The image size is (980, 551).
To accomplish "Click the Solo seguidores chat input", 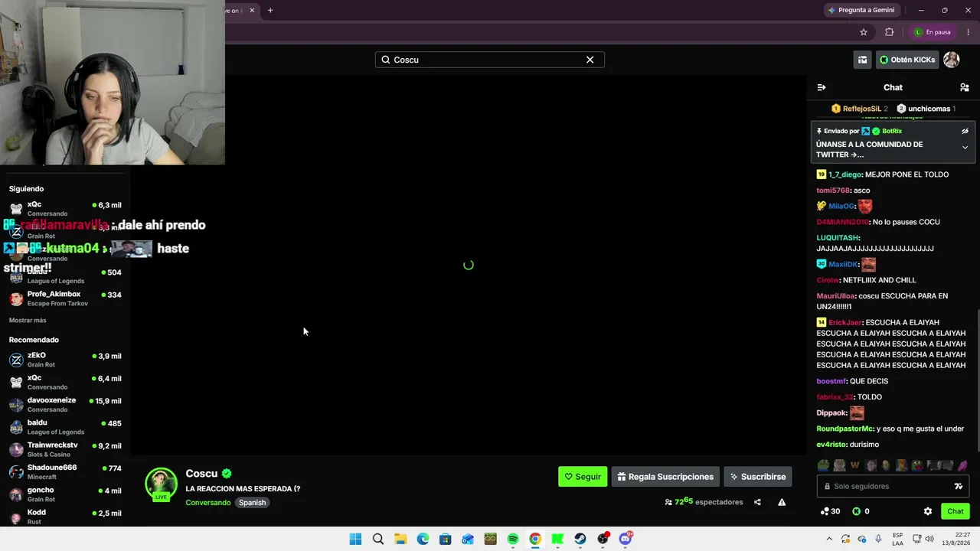I will tap(891, 486).
